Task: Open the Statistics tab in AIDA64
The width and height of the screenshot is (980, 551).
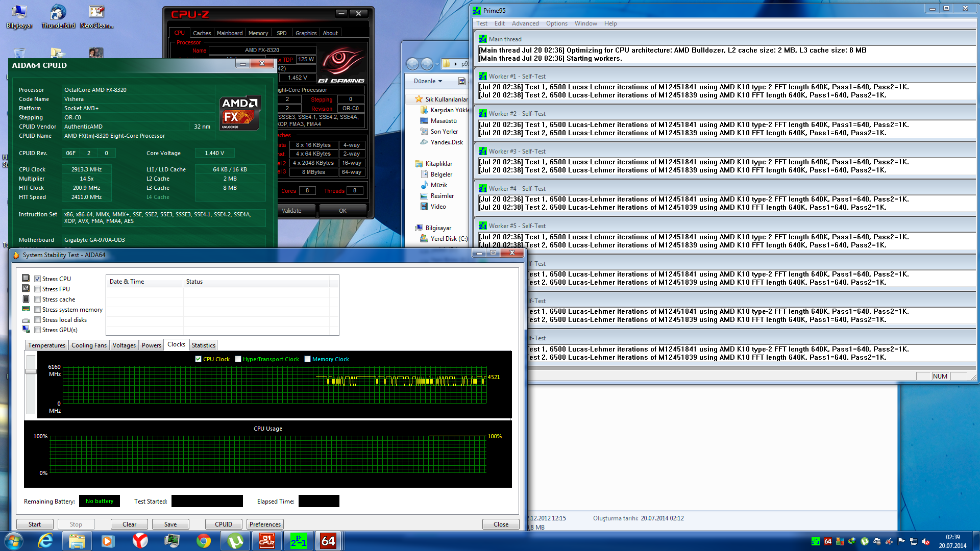Action: [204, 345]
